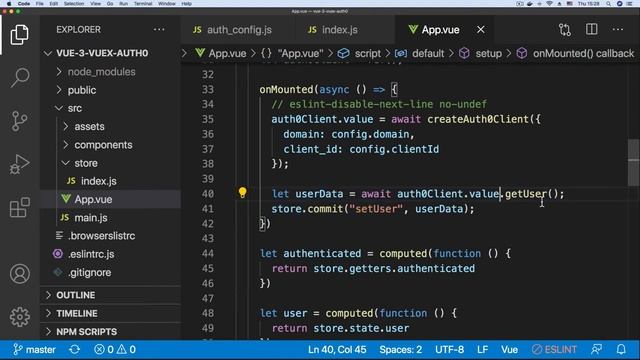Viewport: 640px width, 360px height.
Task: Close the App.vue tab
Action: point(481,29)
